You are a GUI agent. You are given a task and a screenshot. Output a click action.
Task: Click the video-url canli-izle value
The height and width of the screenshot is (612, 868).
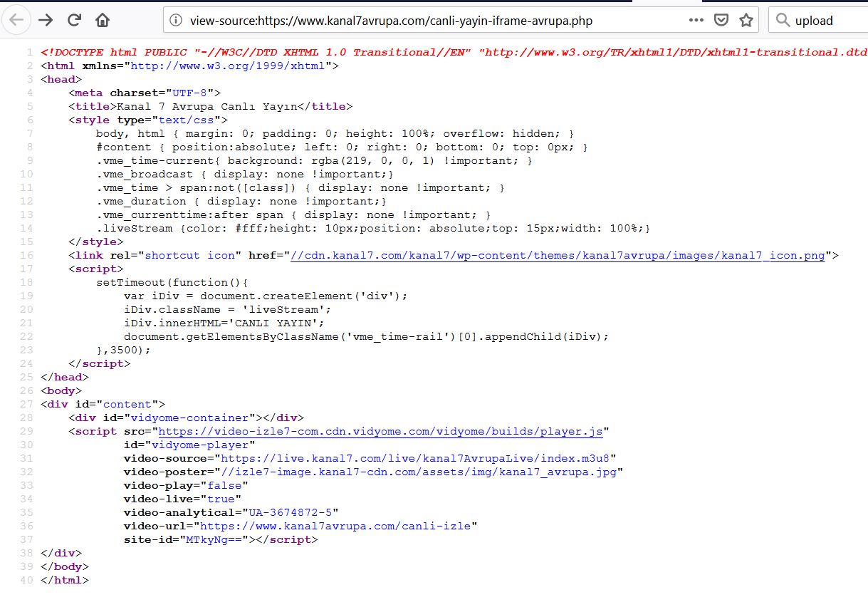point(335,526)
